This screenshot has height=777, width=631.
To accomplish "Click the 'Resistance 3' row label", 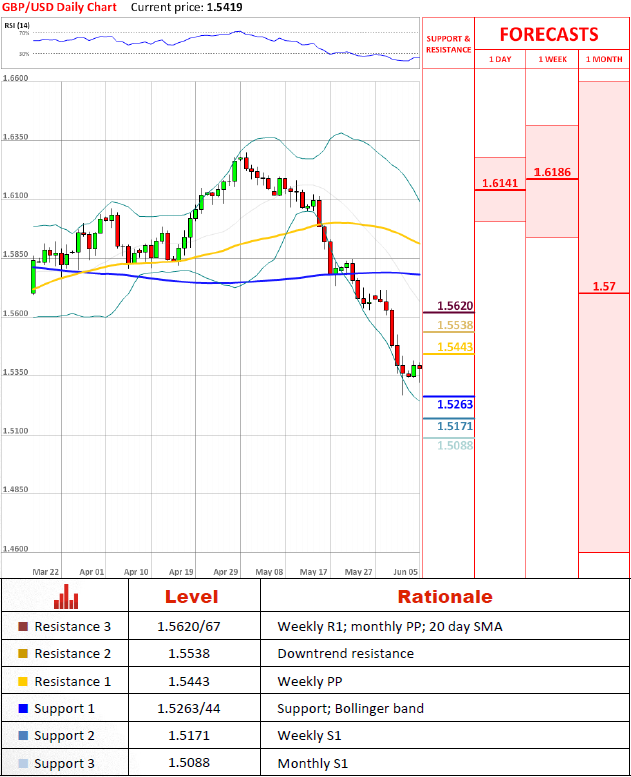I will [72, 627].
